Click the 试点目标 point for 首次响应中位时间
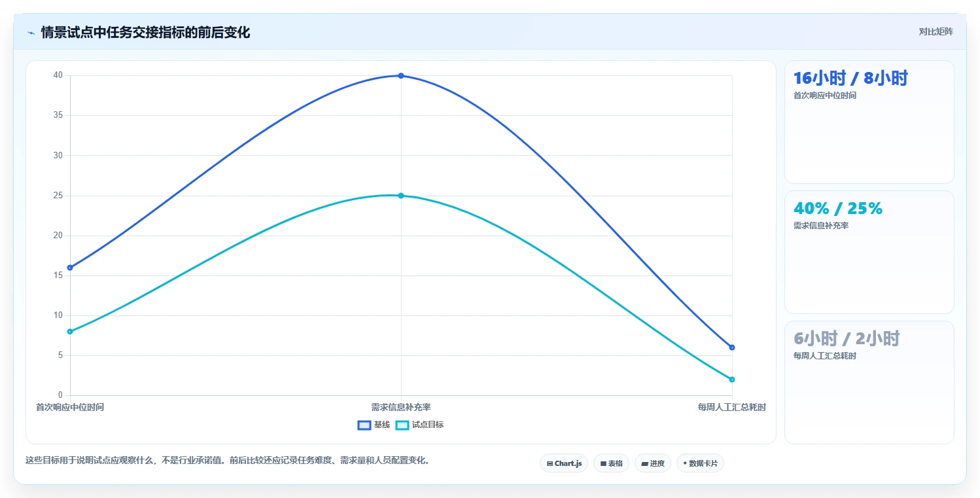Screen dimensions: 980x498 [70, 332]
